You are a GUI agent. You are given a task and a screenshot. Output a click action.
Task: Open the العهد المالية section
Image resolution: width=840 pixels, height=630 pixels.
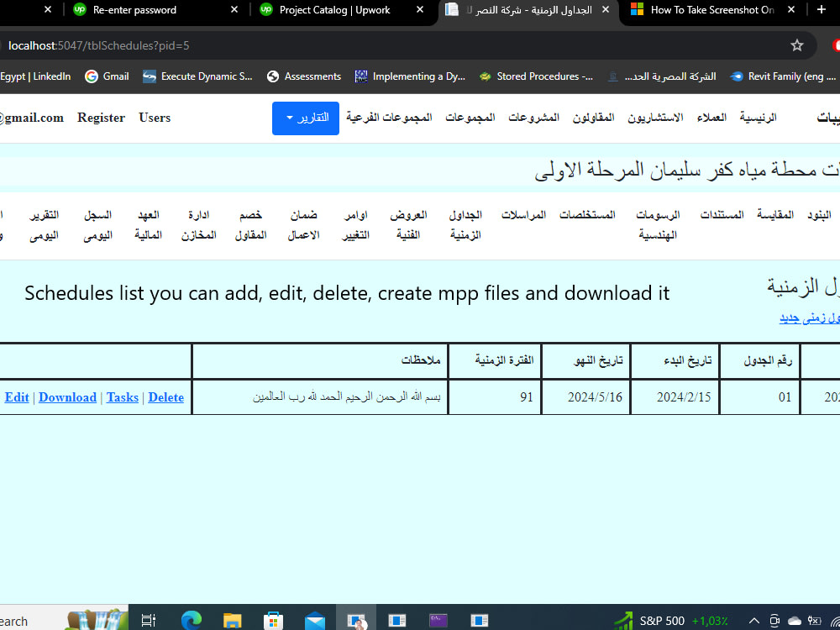(x=148, y=224)
